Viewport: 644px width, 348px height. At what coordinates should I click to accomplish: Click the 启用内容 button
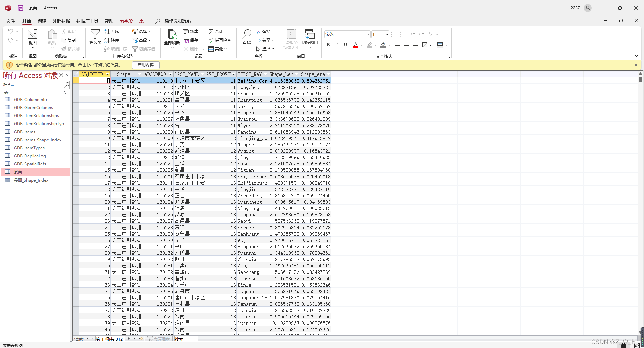click(146, 65)
